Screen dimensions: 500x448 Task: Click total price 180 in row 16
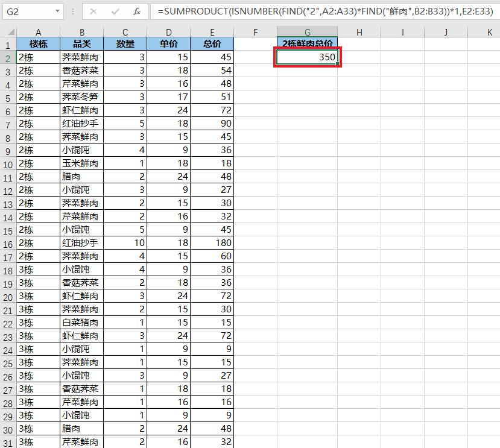pyautogui.click(x=212, y=243)
